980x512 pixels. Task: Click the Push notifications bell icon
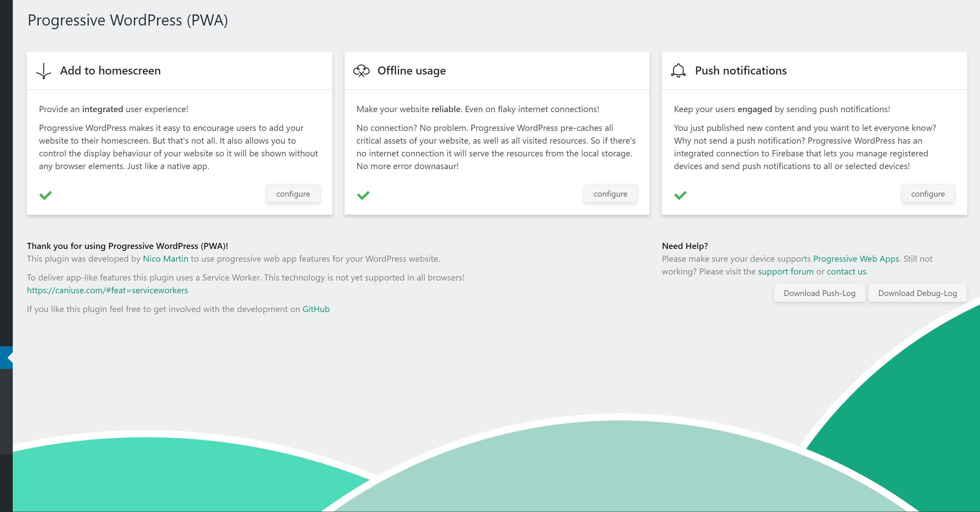(x=678, y=71)
